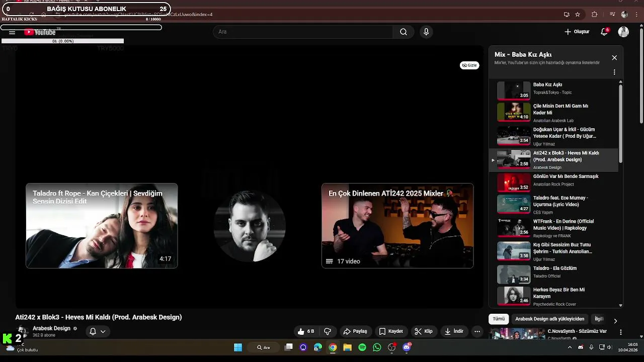
Task: Open the Windows Start menu
Action: [238, 347]
